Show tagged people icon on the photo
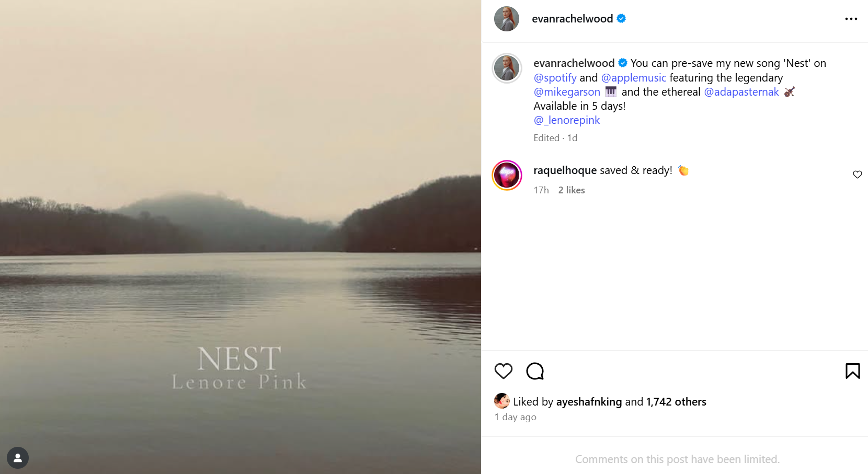 (18, 458)
